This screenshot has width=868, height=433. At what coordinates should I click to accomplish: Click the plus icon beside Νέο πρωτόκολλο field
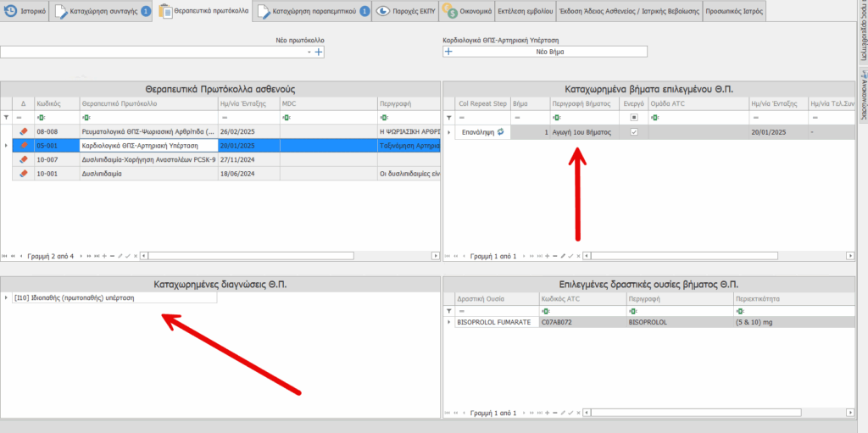tap(319, 53)
